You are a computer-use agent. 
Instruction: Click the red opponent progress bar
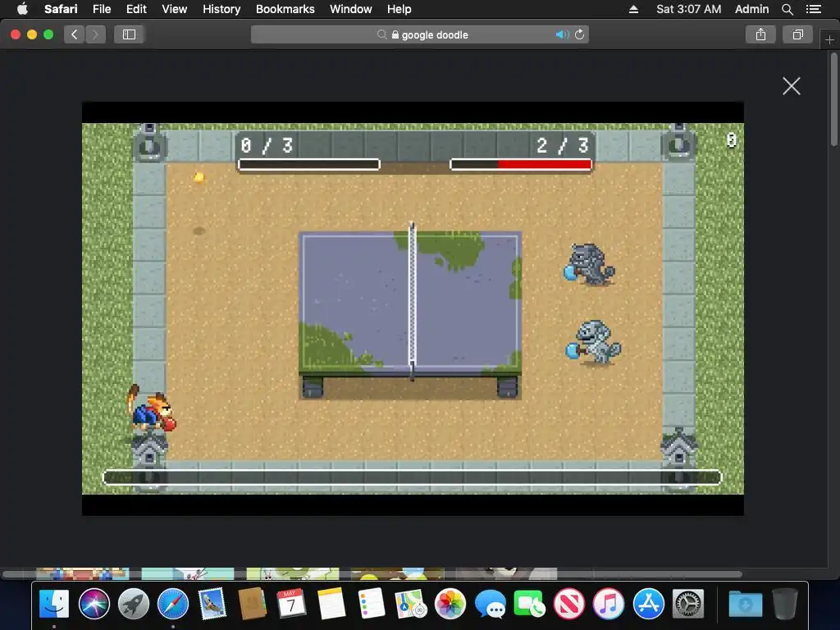click(521, 164)
